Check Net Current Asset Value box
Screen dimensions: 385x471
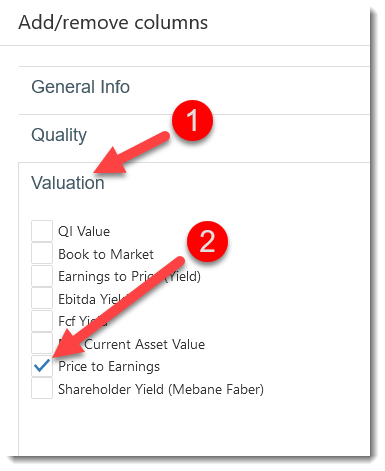[x=42, y=343]
